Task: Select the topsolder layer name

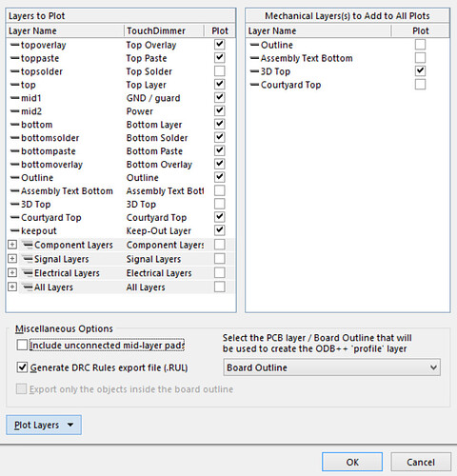Action: [42, 71]
